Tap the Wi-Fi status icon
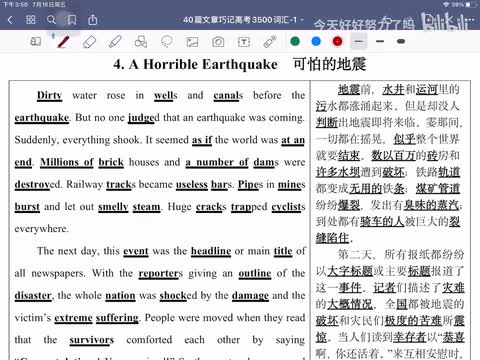 click(x=446, y=5)
